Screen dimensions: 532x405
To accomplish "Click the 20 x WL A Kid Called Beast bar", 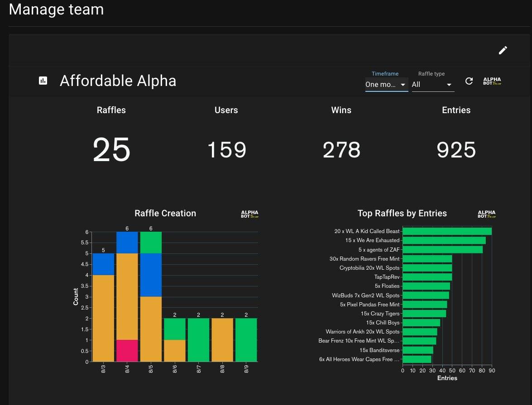I will click(447, 231).
